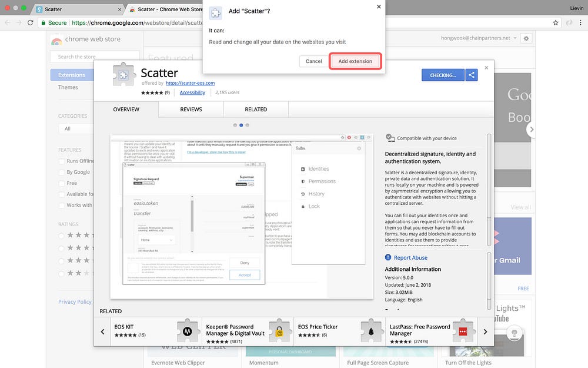Click the browser Back arrow

coord(8,22)
